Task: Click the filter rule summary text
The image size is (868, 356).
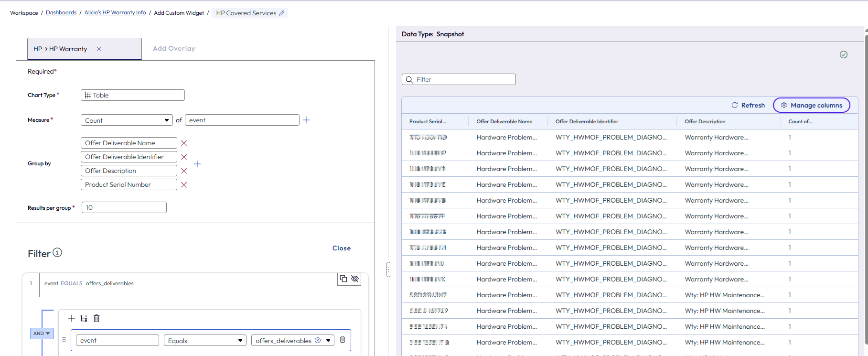Action: click(89, 283)
